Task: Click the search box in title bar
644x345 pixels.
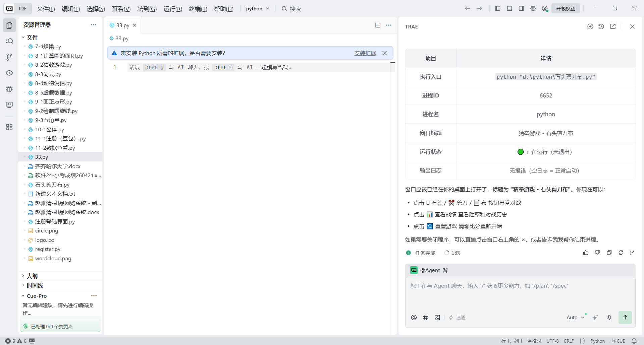Action: click(x=291, y=9)
